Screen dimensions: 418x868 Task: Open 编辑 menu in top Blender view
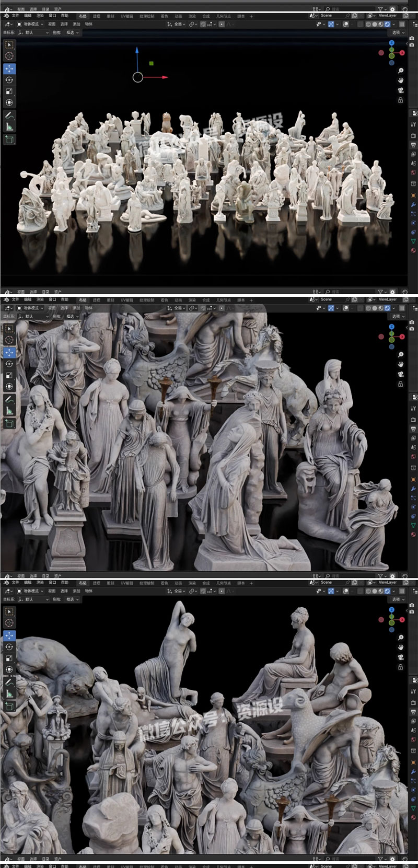(x=28, y=16)
